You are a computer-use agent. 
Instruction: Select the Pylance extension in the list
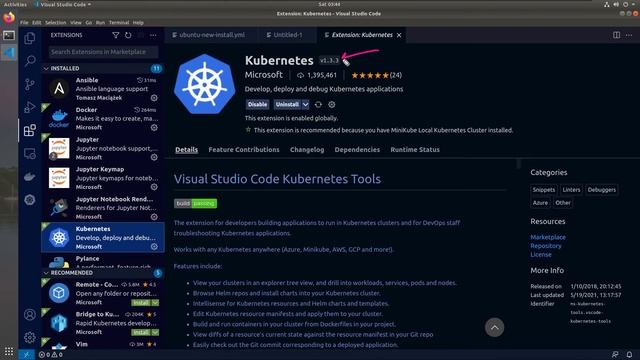coord(102,260)
